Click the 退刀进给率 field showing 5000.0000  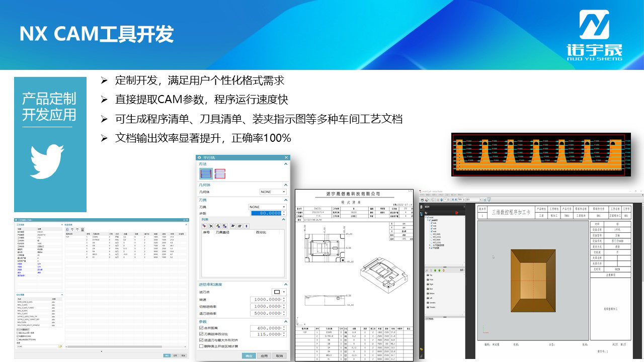coord(268,313)
